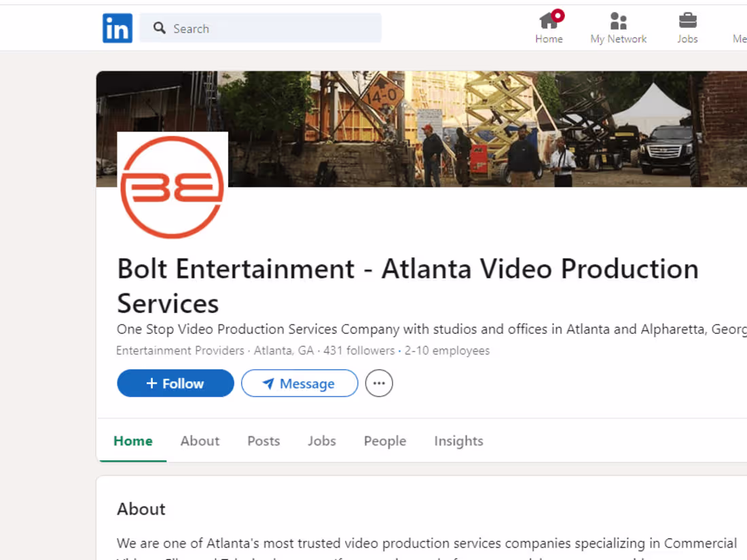
Task: Open the more options ellipsis menu
Action: click(x=378, y=383)
